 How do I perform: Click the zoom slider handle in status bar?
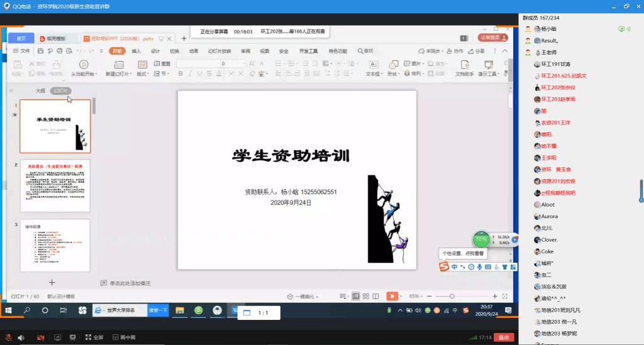click(452, 296)
